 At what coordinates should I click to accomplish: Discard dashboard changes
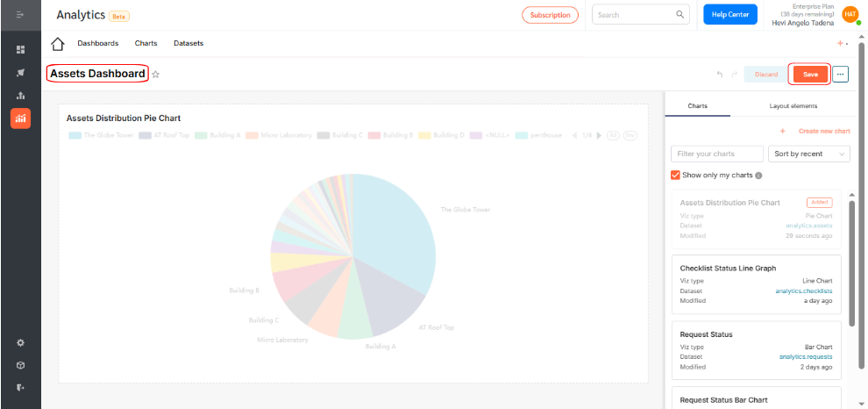point(766,75)
